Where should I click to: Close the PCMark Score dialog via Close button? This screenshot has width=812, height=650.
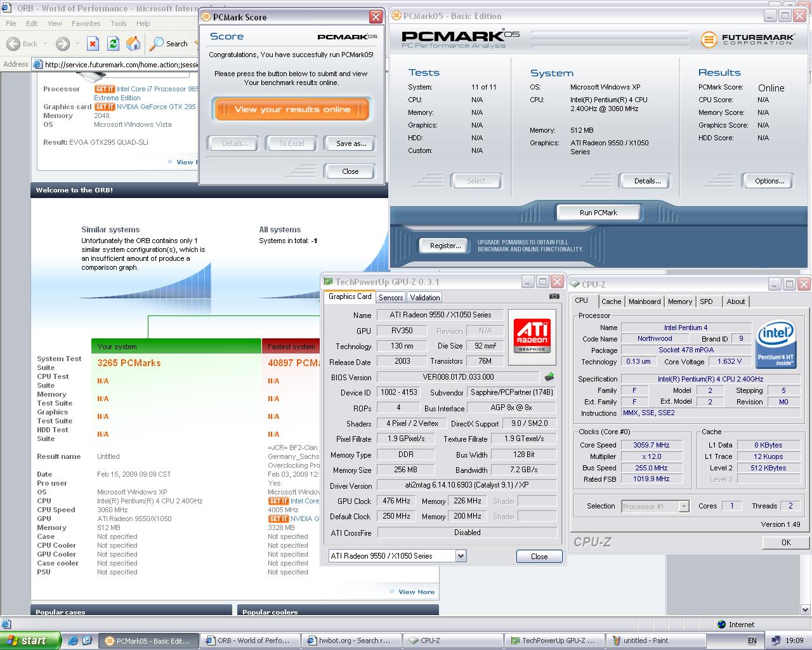[x=350, y=171]
